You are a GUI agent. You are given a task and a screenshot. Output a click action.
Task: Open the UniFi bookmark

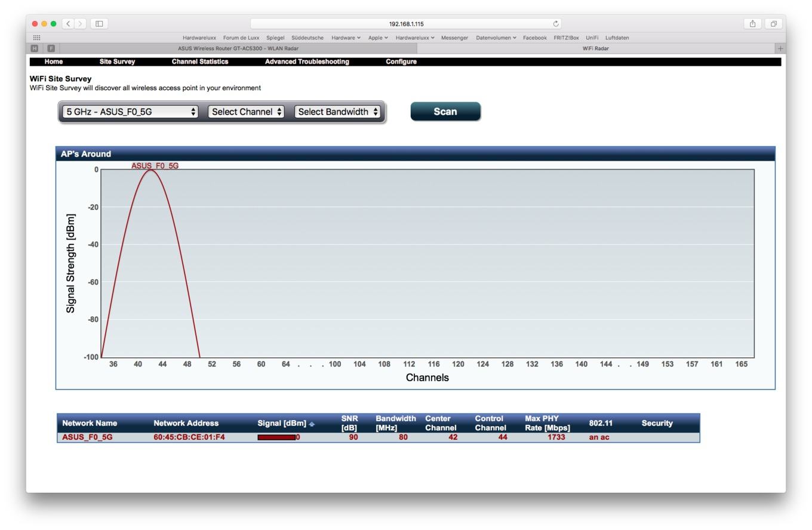point(592,38)
